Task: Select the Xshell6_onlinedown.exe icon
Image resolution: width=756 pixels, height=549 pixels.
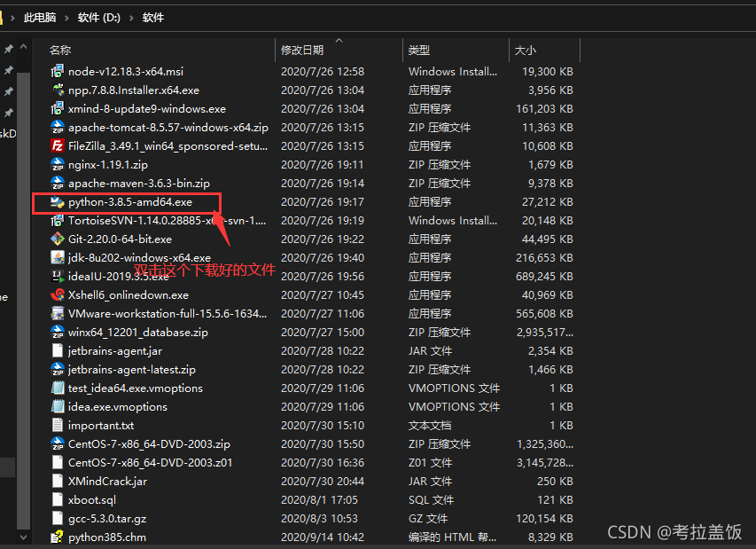Action: click(58, 294)
